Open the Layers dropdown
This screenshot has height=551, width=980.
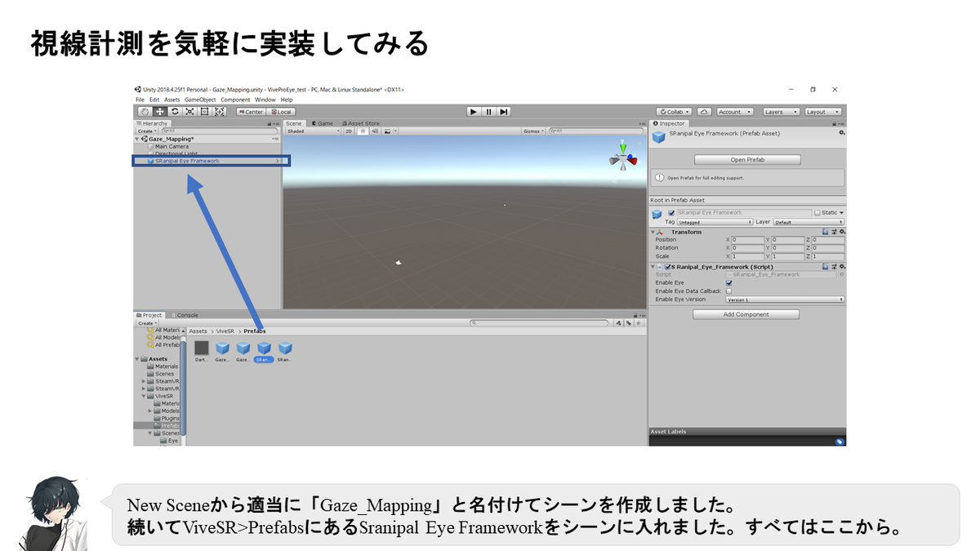tap(782, 112)
